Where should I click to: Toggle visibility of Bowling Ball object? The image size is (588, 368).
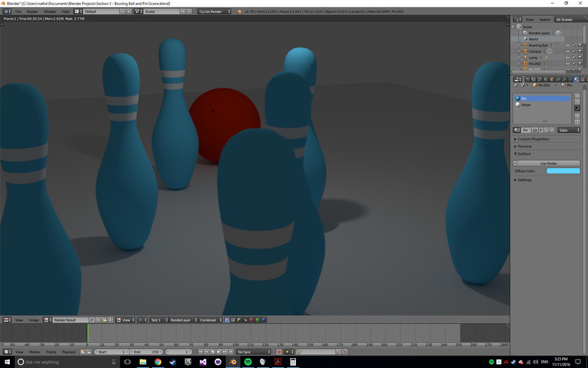click(x=568, y=45)
